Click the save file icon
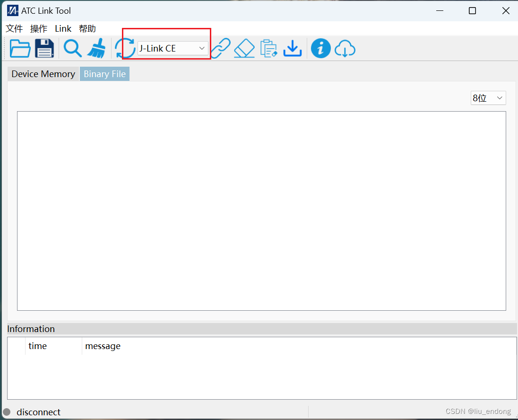The width and height of the screenshot is (518, 420). 44,48
